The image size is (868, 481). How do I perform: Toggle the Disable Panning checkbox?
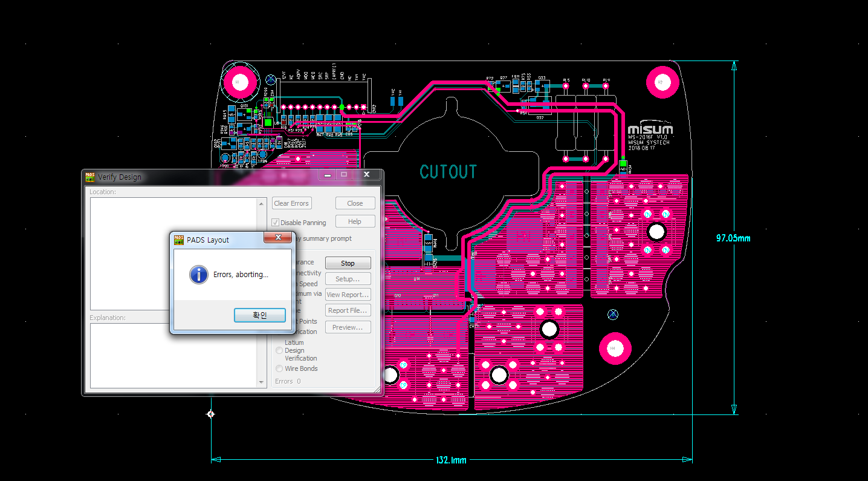coord(276,223)
